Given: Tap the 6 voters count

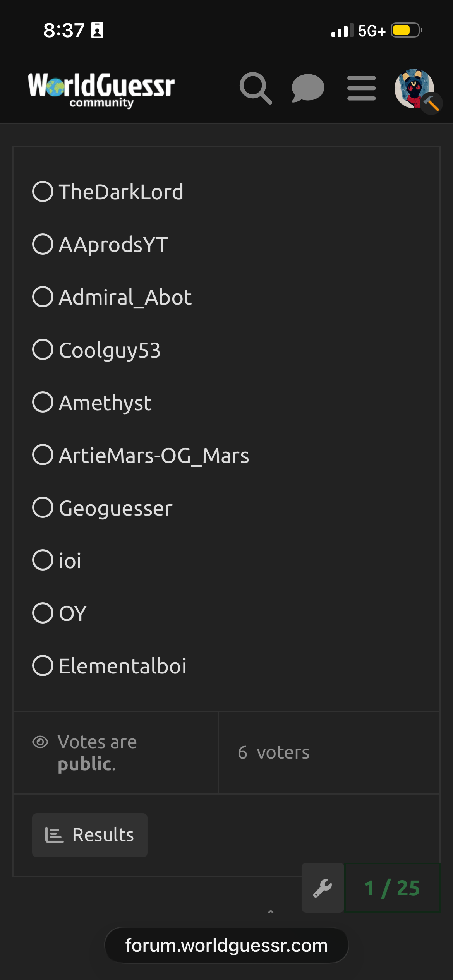Looking at the screenshot, I should (x=274, y=753).
